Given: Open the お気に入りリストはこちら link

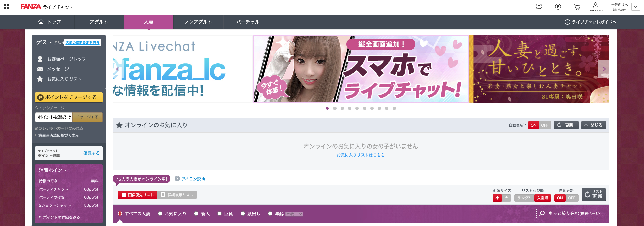Looking at the screenshot, I should (x=361, y=155).
